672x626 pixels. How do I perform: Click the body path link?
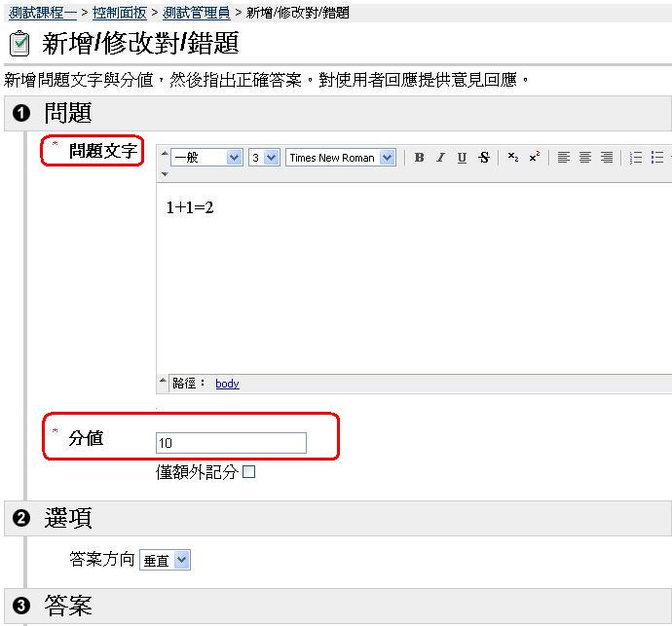pos(227,384)
